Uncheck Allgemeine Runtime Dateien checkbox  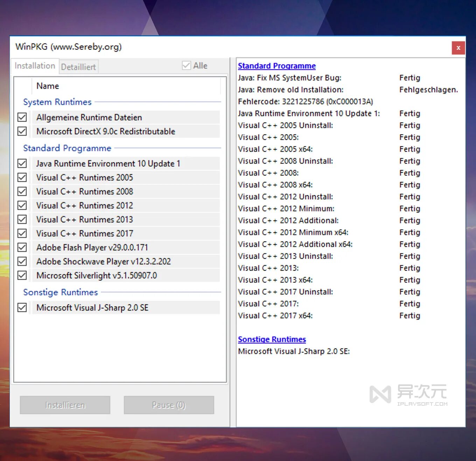(22, 117)
